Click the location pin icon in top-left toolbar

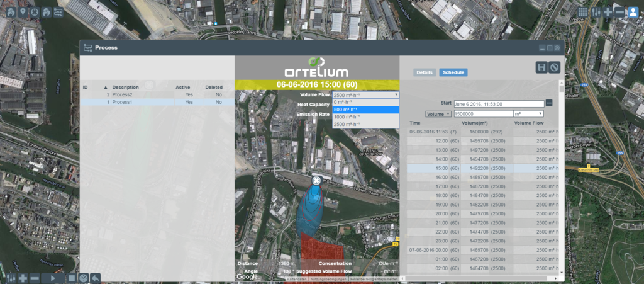[23, 12]
